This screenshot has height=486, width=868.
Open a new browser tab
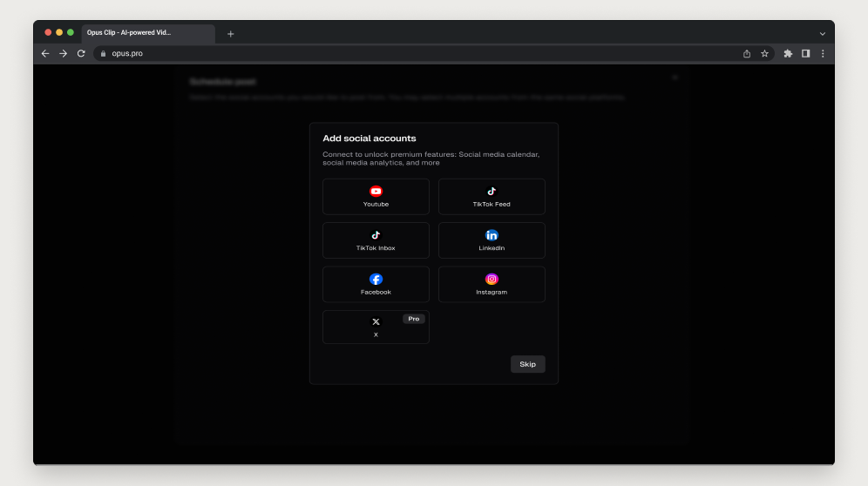pos(231,34)
